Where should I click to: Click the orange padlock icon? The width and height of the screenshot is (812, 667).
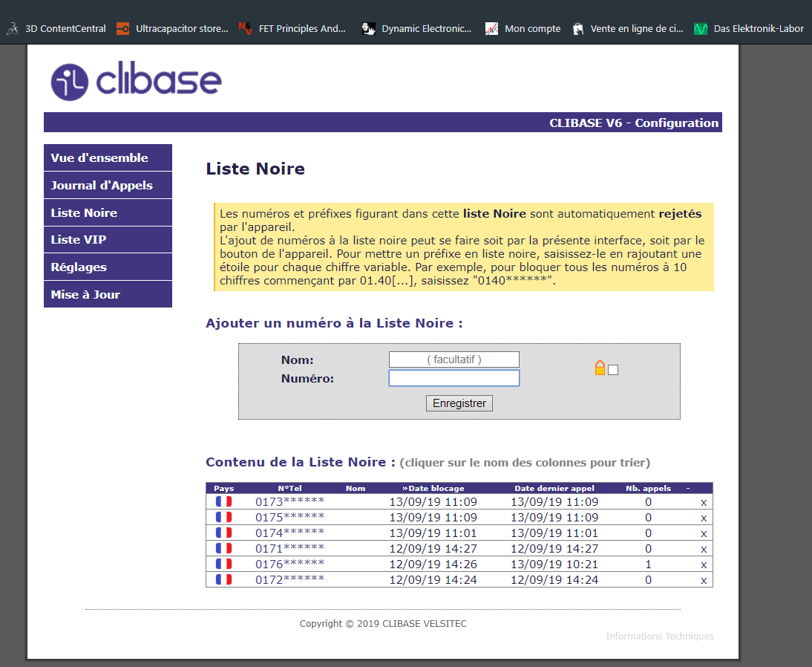point(600,368)
